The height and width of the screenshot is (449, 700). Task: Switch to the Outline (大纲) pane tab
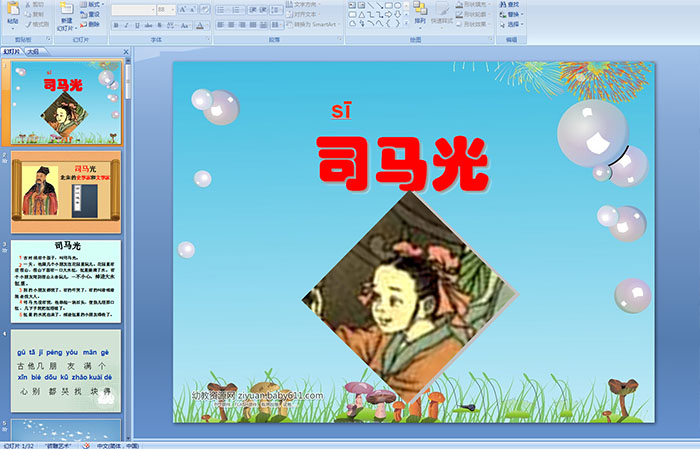click(33, 51)
